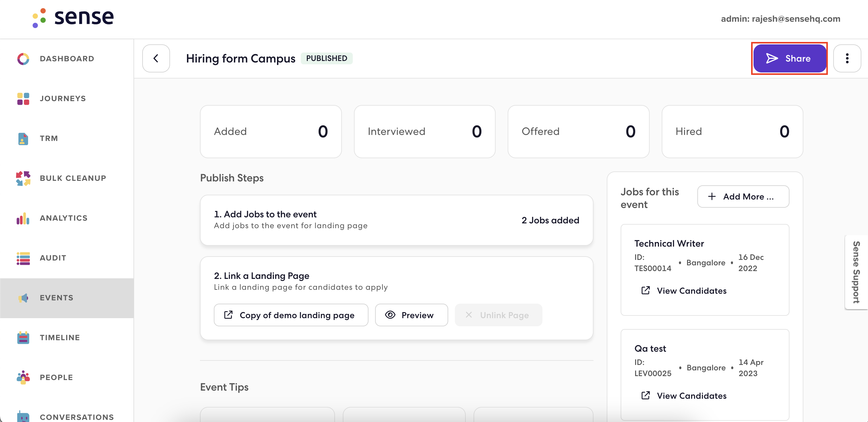Click the TES00014 job ID

(653, 268)
